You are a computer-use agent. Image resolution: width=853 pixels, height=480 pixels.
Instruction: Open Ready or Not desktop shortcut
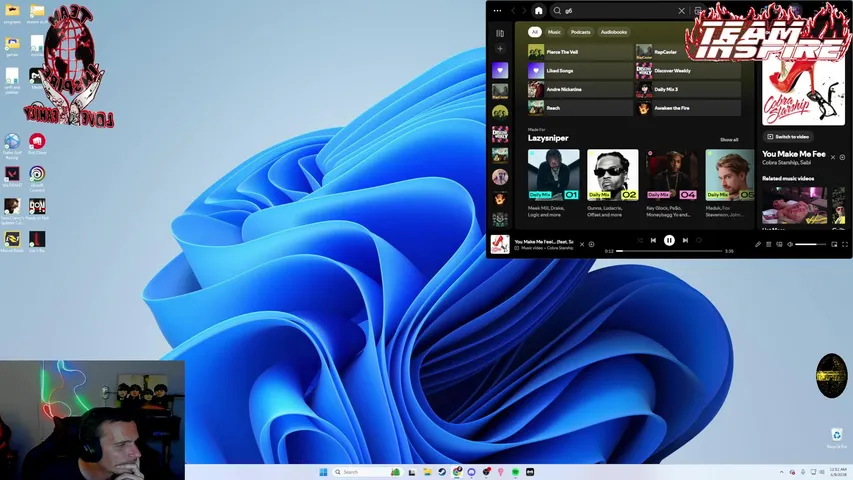(x=37, y=210)
